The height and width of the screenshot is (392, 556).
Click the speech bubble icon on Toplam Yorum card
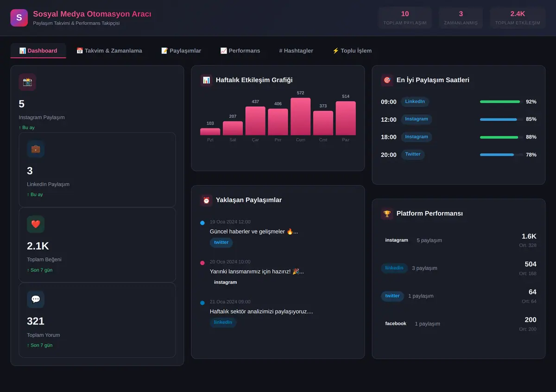(36, 299)
